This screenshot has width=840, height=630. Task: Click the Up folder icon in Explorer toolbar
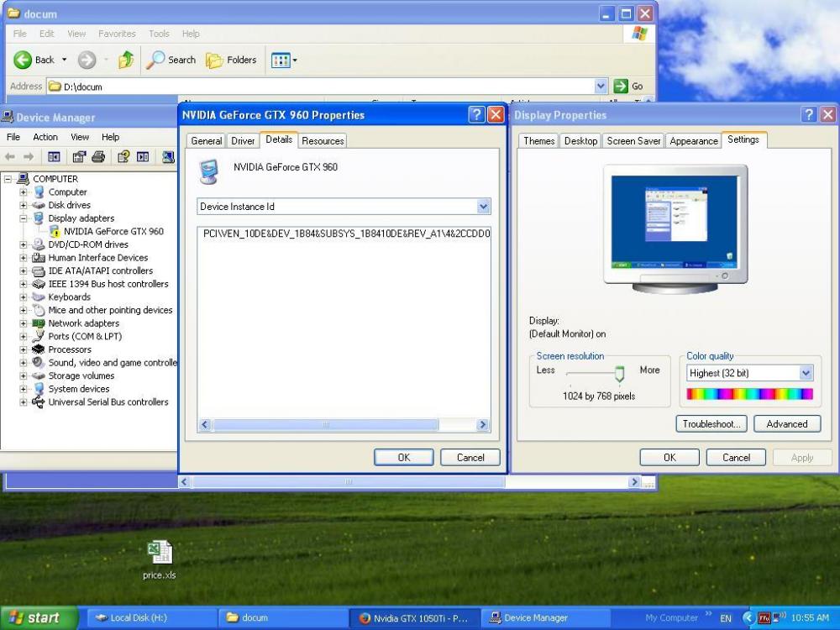coord(126,60)
